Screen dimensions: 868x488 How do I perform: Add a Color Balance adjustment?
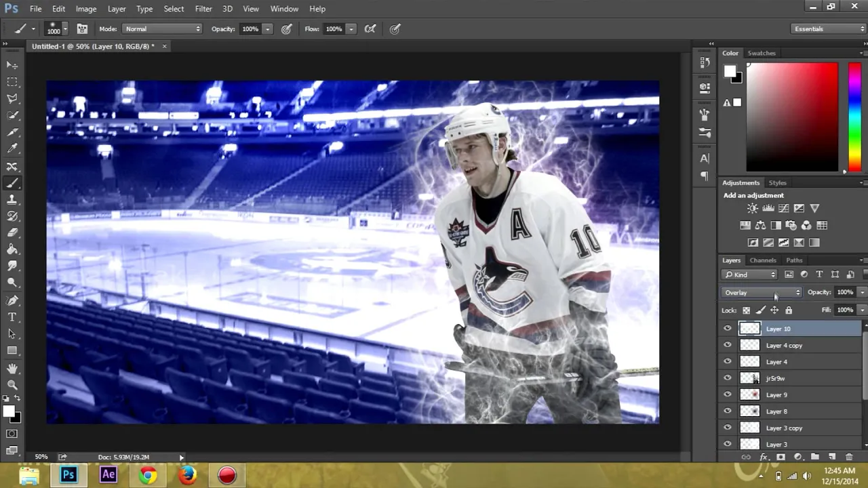(760, 226)
